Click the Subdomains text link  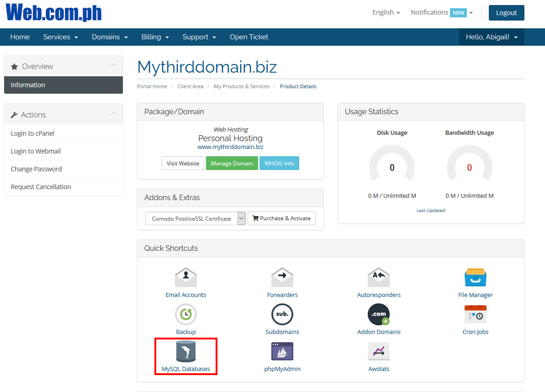(282, 332)
